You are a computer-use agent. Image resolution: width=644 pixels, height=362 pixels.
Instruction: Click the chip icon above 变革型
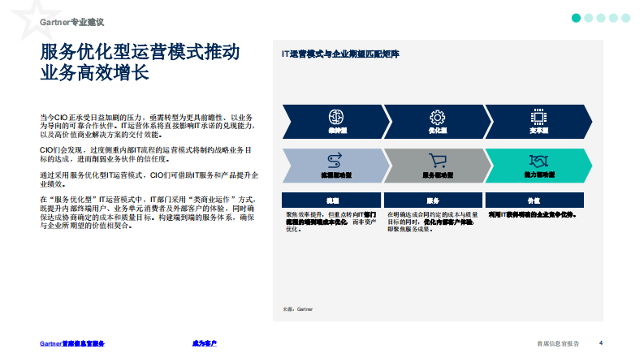click(x=538, y=117)
